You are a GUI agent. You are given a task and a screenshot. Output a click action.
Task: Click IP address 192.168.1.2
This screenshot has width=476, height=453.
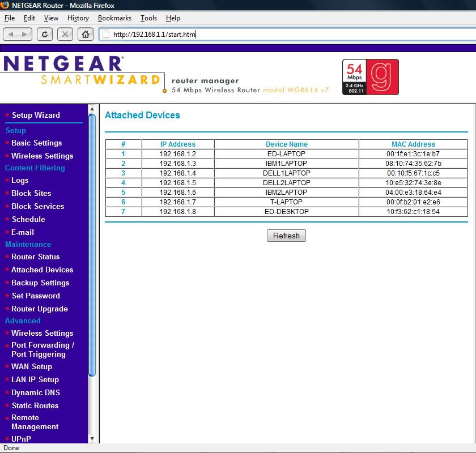(177, 154)
